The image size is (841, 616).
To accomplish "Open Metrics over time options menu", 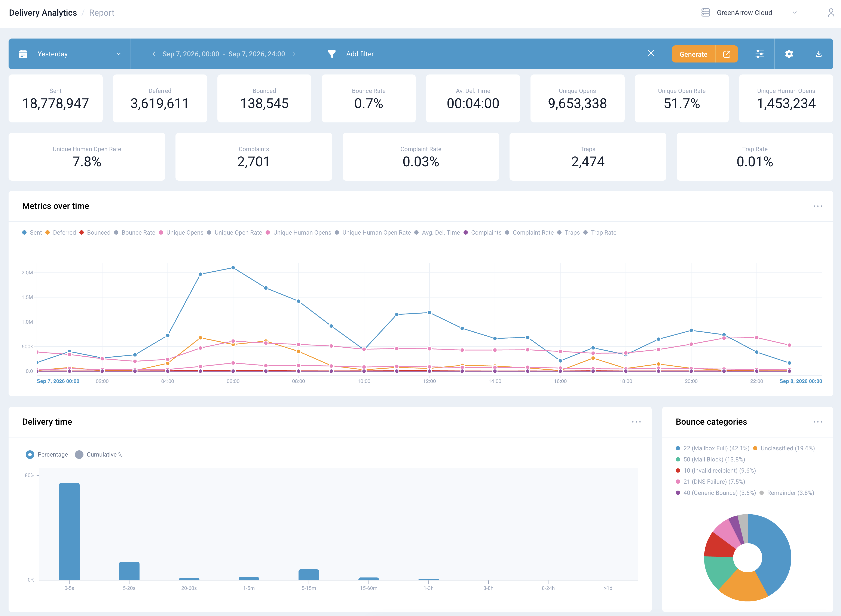I will tap(818, 206).
